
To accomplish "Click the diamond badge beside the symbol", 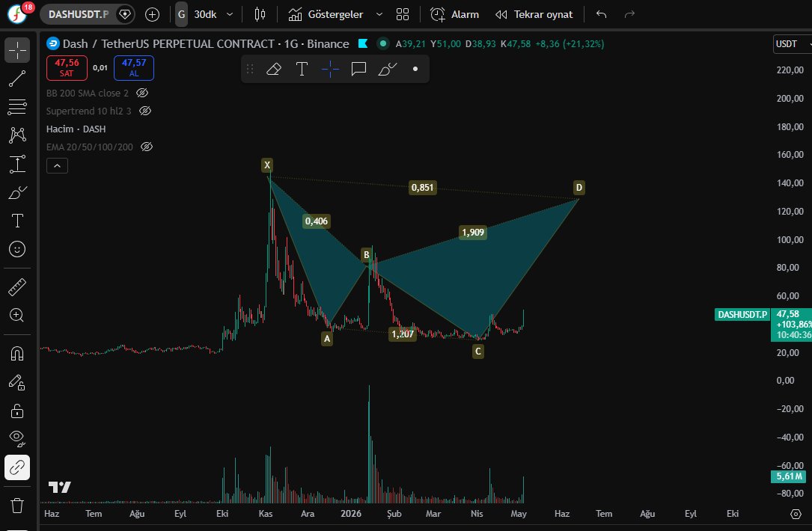I will pyautogui.click(x=125, y=14).
